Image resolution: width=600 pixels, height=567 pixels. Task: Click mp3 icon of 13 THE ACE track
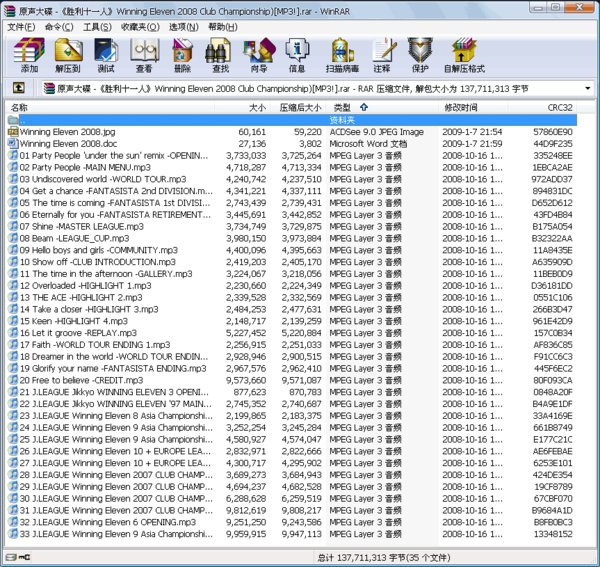click(x=13, y=297)
